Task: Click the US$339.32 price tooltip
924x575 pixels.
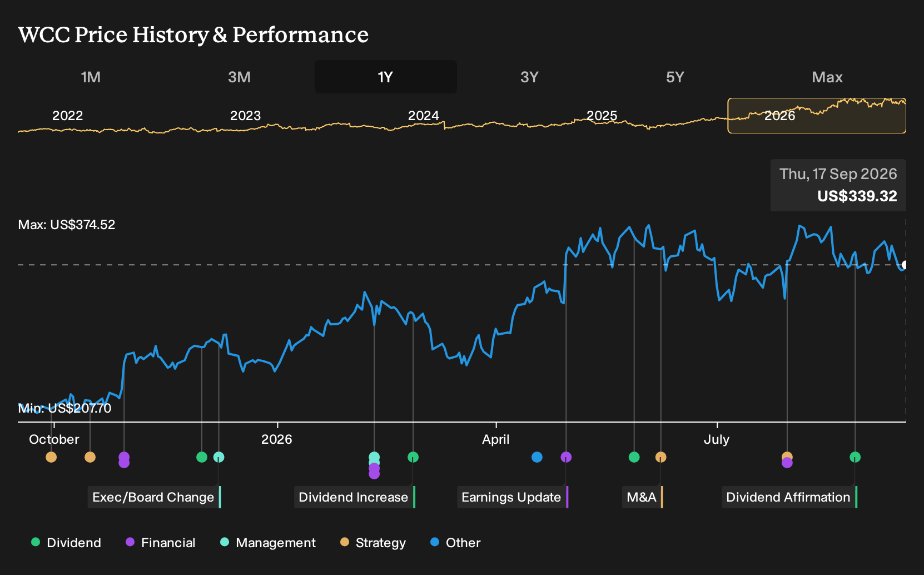Action: point(838,185)
